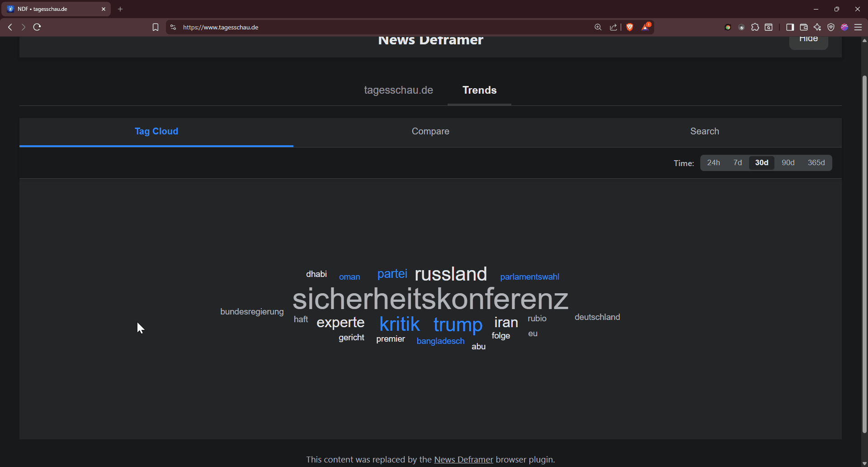View site information in address bar

(173, 27)
